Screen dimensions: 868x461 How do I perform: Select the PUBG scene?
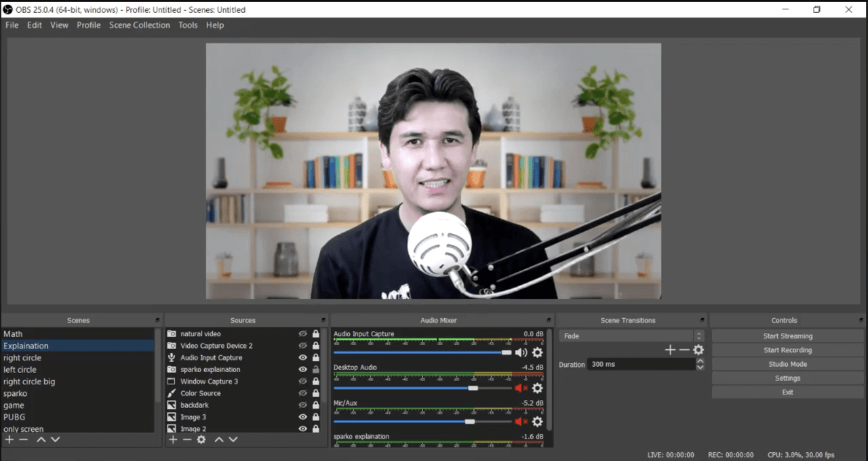pos(14,417)
